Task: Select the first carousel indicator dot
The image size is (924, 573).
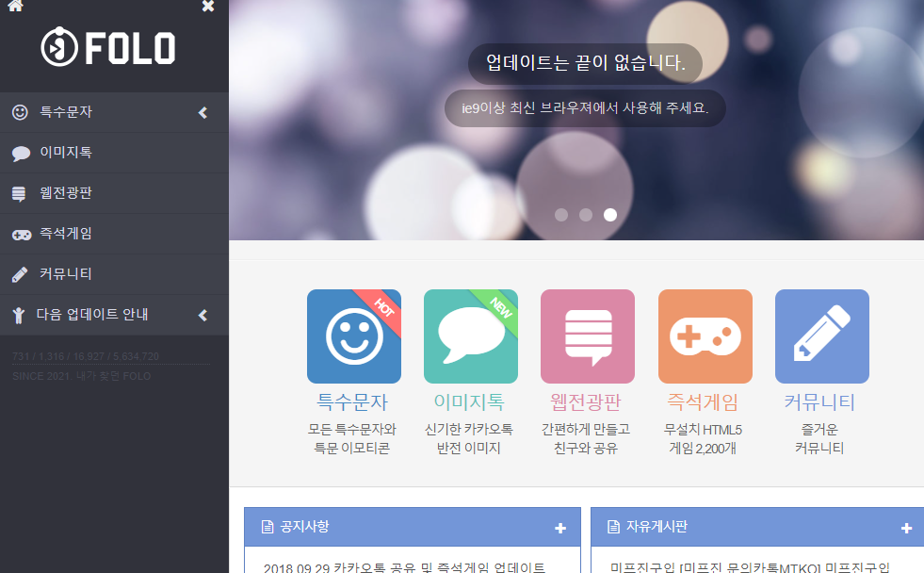Action: (560, 214)
